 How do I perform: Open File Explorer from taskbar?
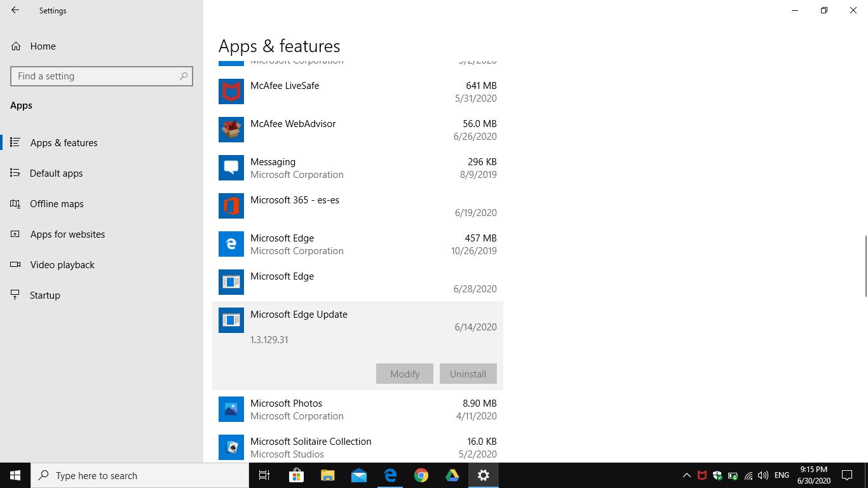pyautogui.click(x=327, y=475)
